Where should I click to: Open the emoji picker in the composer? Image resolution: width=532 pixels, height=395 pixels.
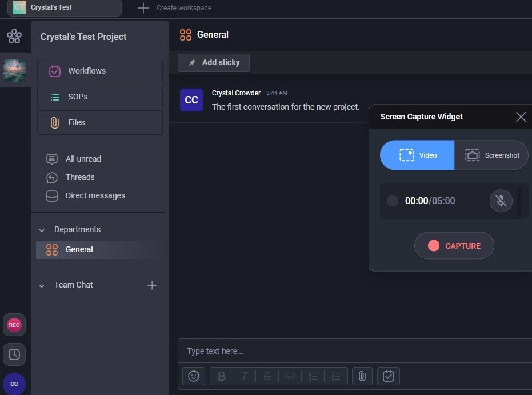(193, 376)
